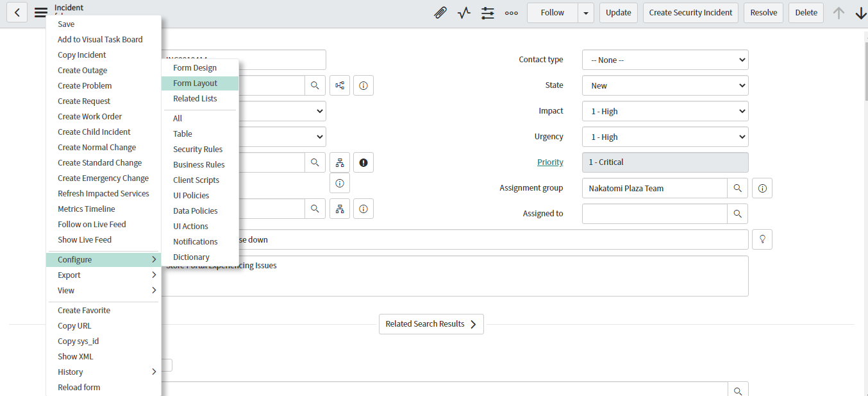The image size is (868, 396).
Task: Open the Follow button dropdown arrow
Action: pos(586,13)
